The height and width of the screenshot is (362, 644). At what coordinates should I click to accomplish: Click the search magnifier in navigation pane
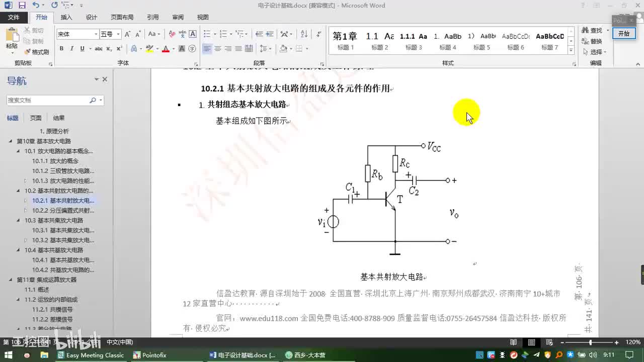click(93, 101)
